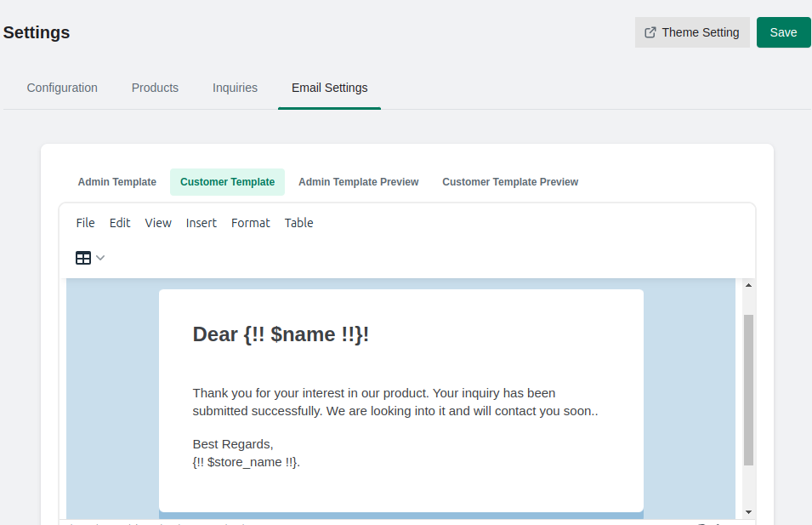Open the Theme Setting button
Viewport: 812px width, 525px height.
tap(692, 32)
